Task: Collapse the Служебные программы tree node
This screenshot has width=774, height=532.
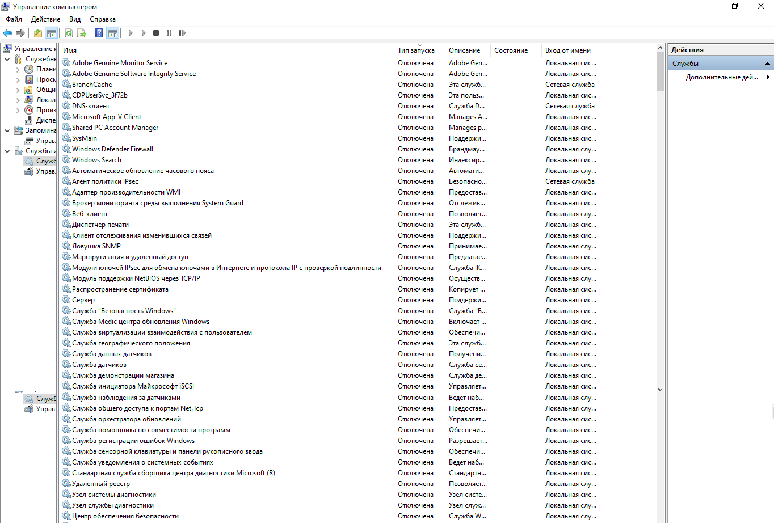Action: [x=7, y=59]
